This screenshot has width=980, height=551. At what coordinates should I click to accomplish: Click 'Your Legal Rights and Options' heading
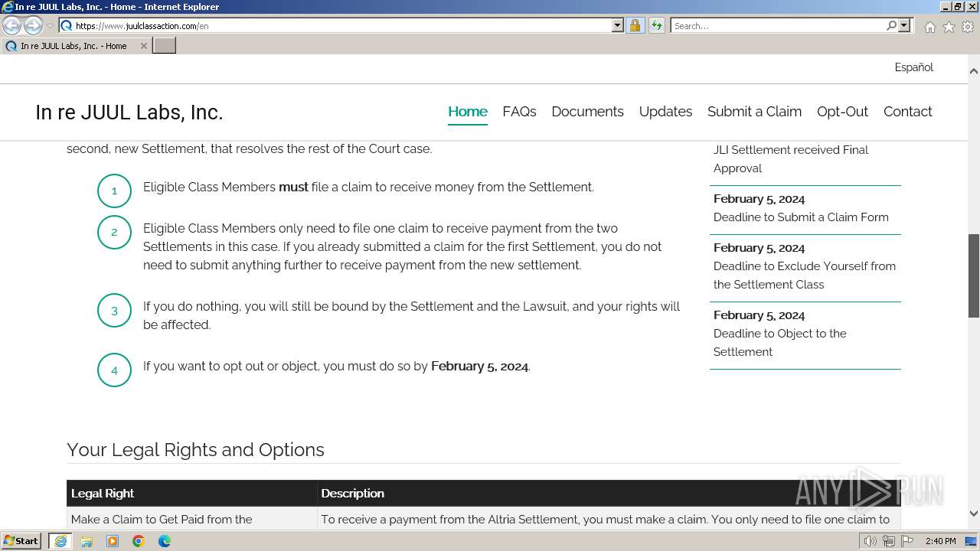coord(195,450)
